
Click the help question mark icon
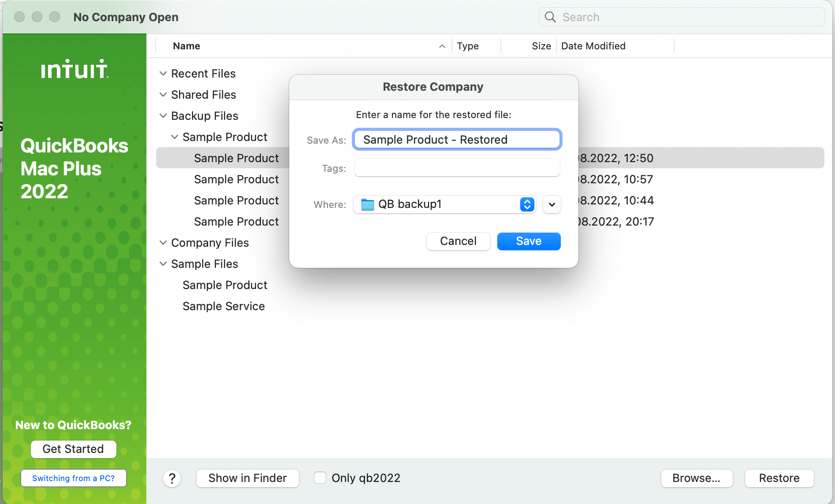172,478
